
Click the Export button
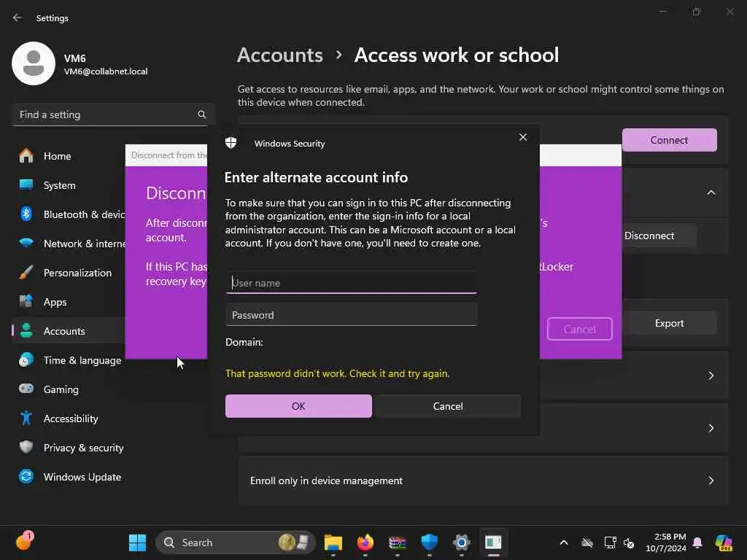click(x=669, y=323)
